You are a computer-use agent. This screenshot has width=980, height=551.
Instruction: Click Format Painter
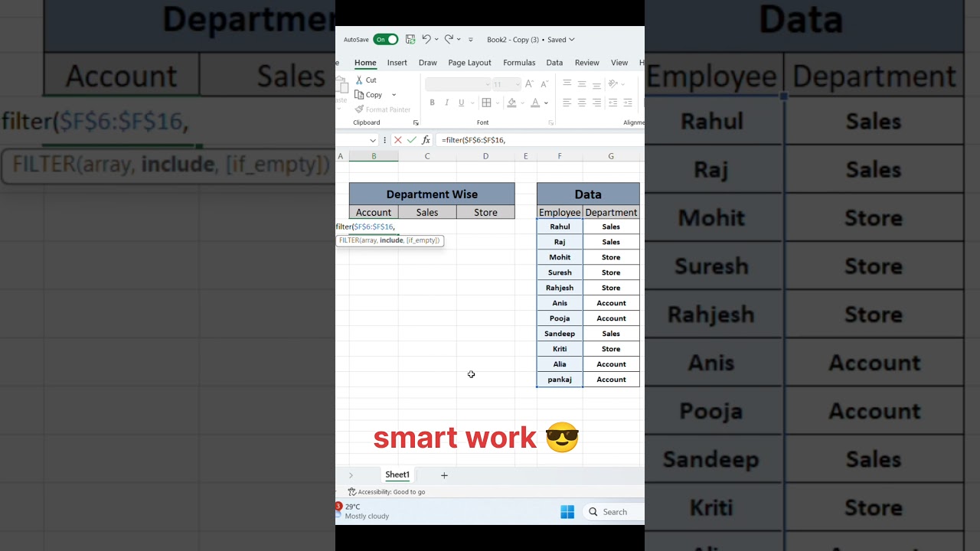pyautogui.click(x=383, y=109)
